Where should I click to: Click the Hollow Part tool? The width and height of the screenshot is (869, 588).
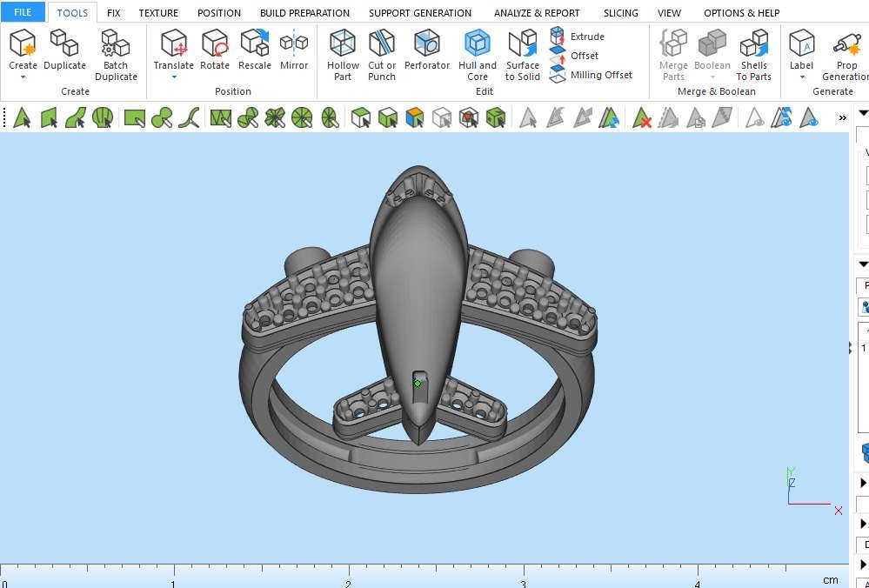[x=343, y=55]
